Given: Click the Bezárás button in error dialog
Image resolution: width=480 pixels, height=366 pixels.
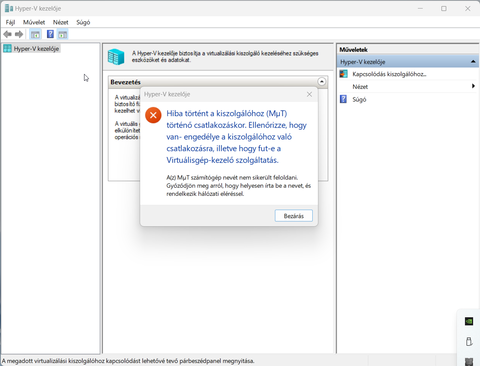Looking at the screenshot, I should coord(294,216).
